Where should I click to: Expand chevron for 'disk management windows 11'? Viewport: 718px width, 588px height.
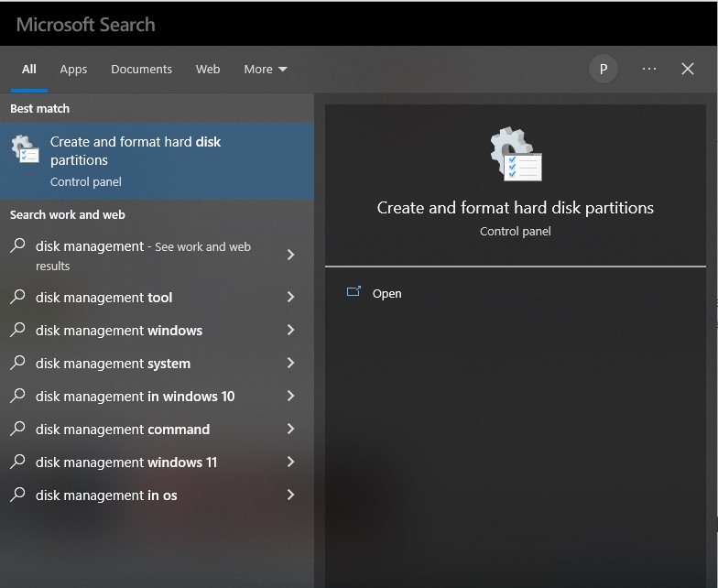[290, 463]
